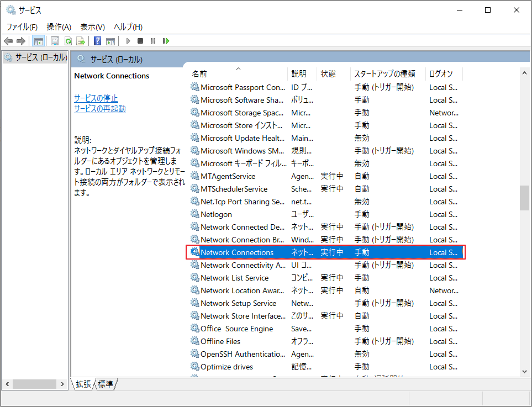Click 無効 startup type of OpenSSH Authentication row
This screenshot has width=532, height=407.
tap(362, 354)
